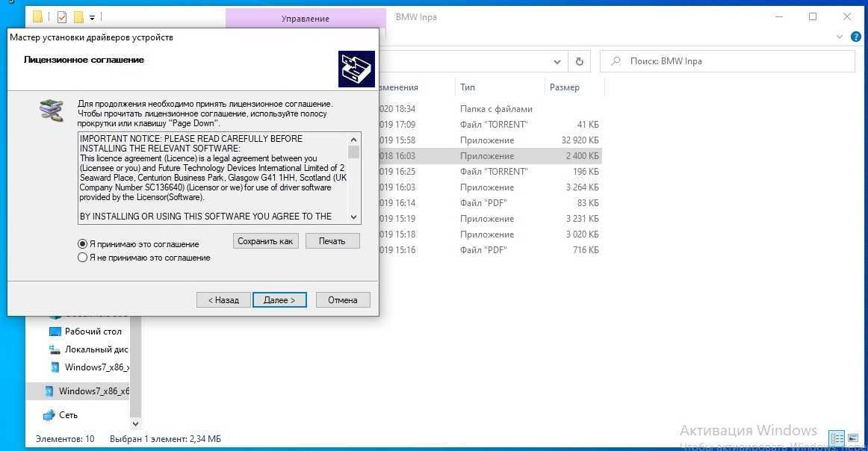
Task: Click the license text scrollbar down arrow
Action: coord(354,217)
